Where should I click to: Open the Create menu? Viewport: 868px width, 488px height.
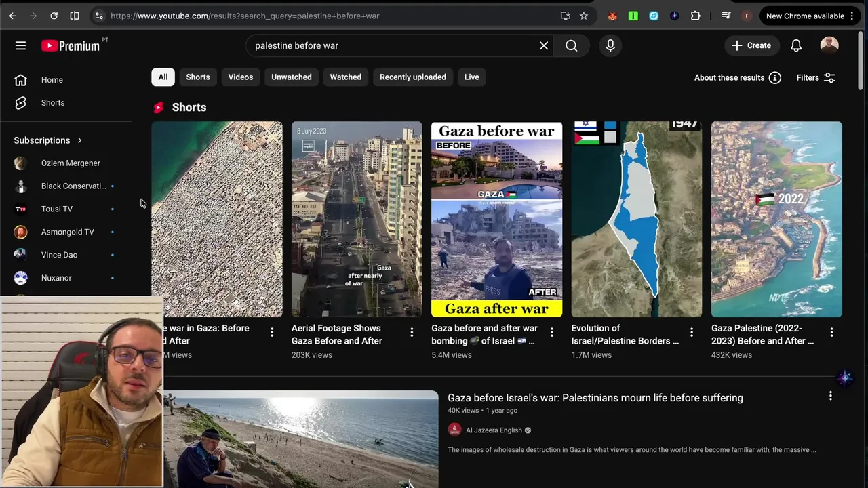[751, 45]
